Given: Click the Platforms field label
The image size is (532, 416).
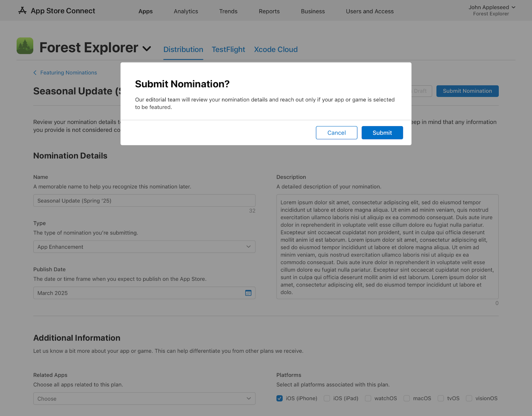Looking at the screenshot, I should [x=289, y=375].
